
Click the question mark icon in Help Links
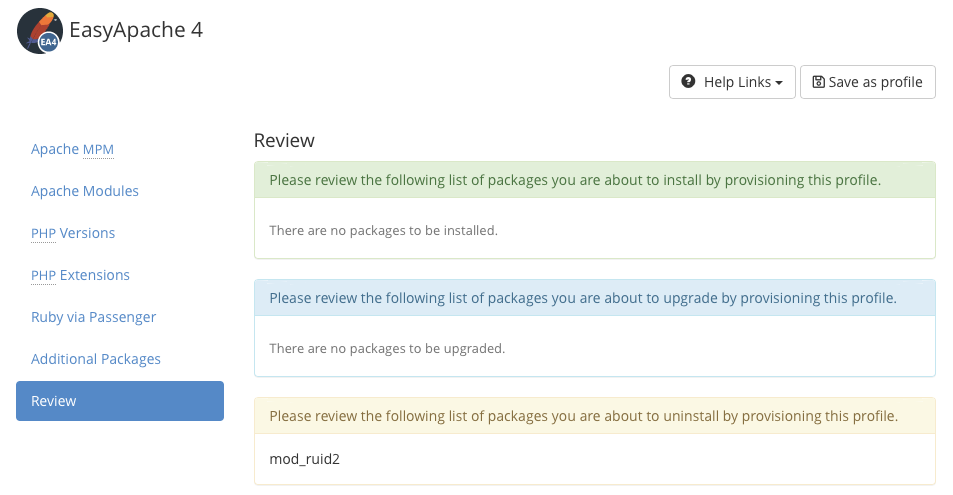pyautogui.click(x=688, y=82)
